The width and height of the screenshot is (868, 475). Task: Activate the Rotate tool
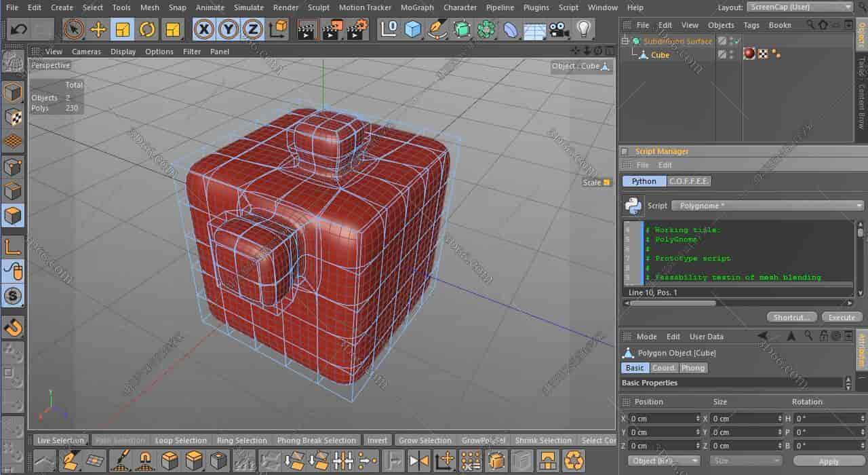pos(147,29)
